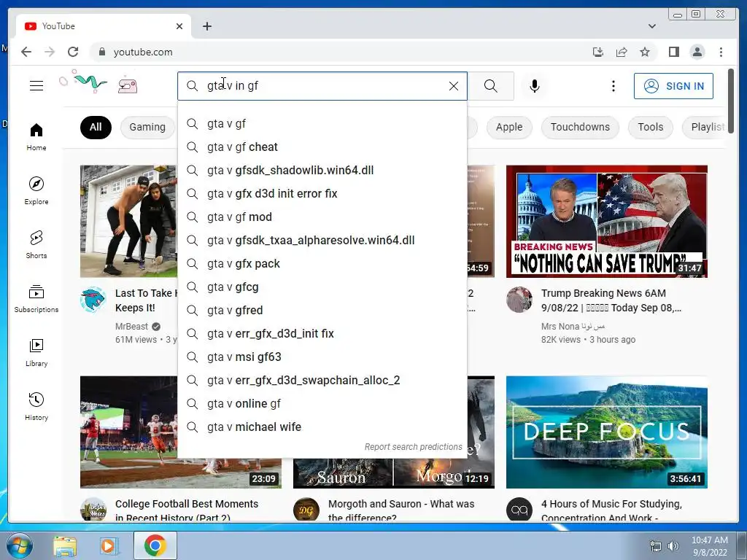Reload the page with the refresh icon
Image resolution: width=747 pixels, height=560 pixels.
coord(73,52)
